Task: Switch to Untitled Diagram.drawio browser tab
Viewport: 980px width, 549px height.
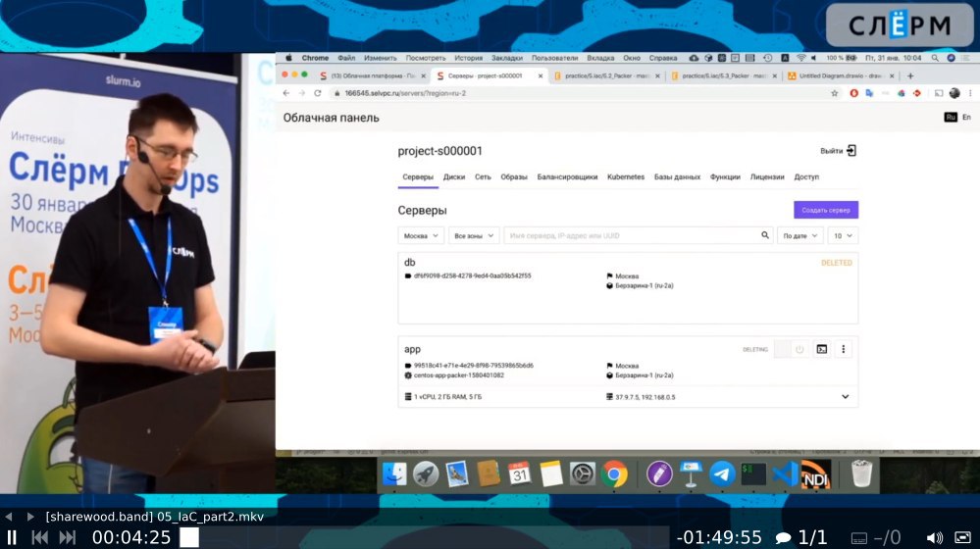Action: (x=841, y=75)
